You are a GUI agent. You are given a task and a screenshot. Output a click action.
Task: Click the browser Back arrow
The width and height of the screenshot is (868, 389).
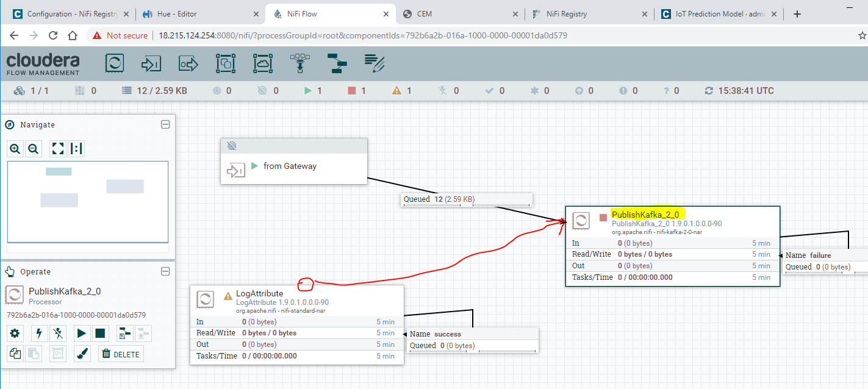[14, 35]
